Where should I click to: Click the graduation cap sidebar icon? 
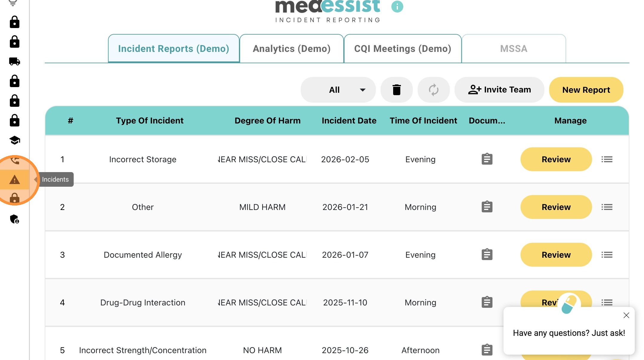click(14, 140)
